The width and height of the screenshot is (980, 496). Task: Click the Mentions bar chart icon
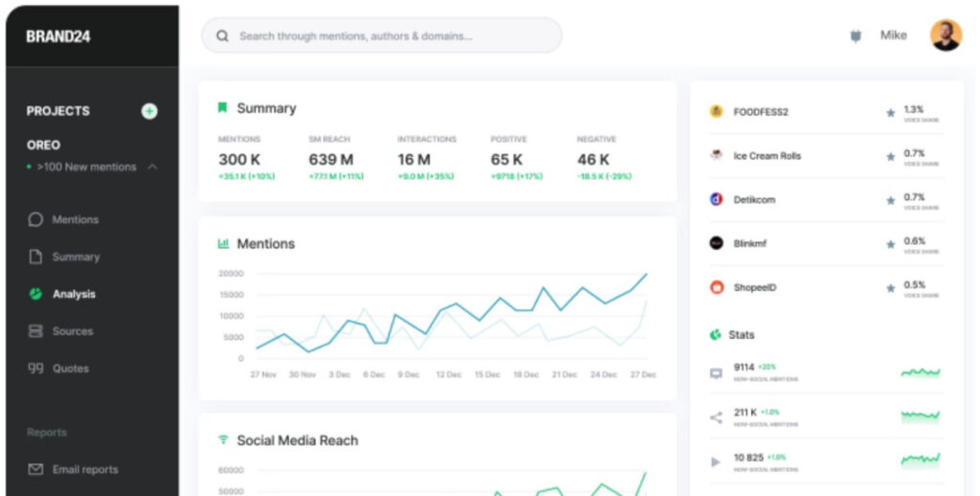222,243
